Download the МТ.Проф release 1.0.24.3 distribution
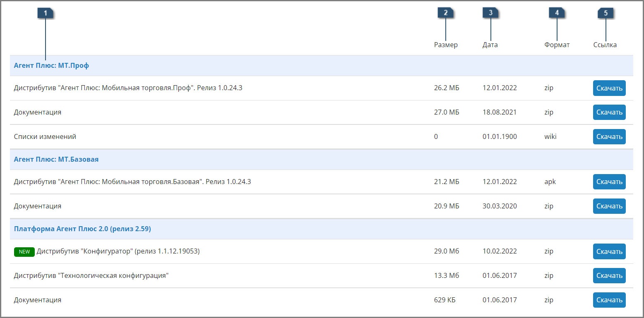 [609, 88]
